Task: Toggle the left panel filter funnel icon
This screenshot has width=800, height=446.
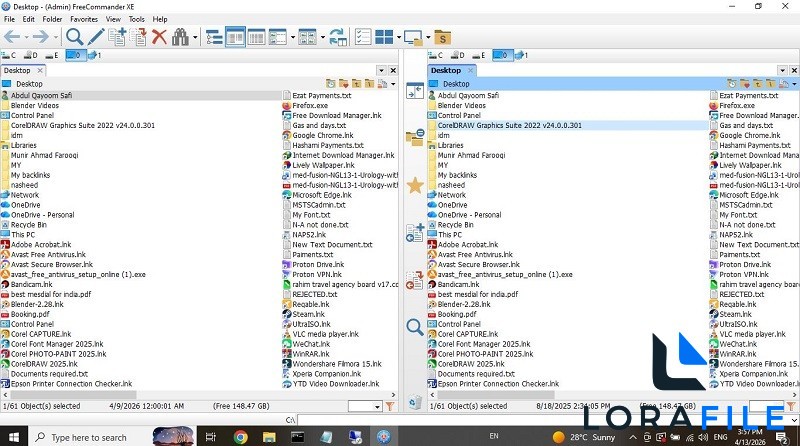Action: (390, 406)
